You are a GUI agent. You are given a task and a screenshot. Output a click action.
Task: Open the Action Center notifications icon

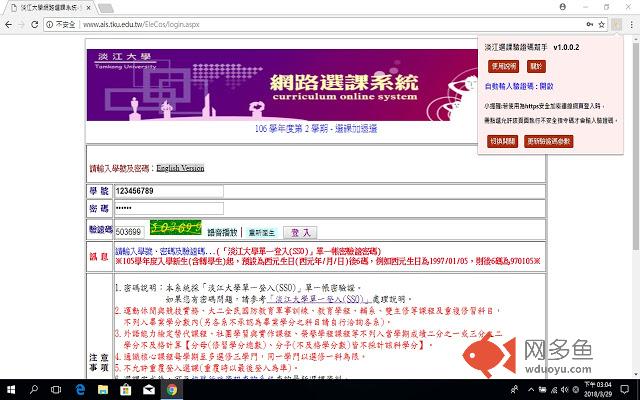click(625, 390)
